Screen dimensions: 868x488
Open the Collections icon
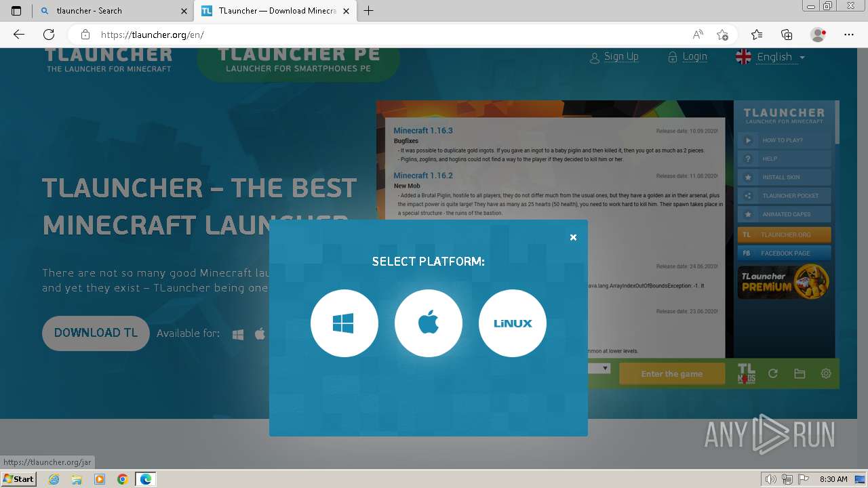pyautogui.click(x=787, y=35)
